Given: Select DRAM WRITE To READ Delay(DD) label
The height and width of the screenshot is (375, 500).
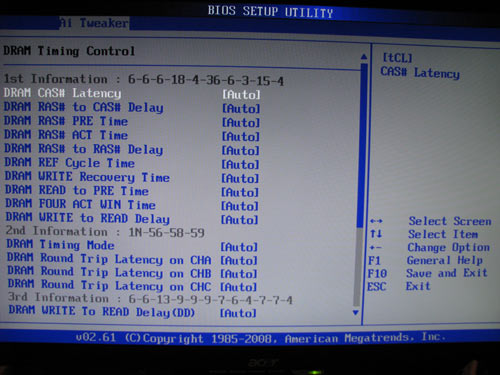Looking at the screenshot, I should (102, 312).
